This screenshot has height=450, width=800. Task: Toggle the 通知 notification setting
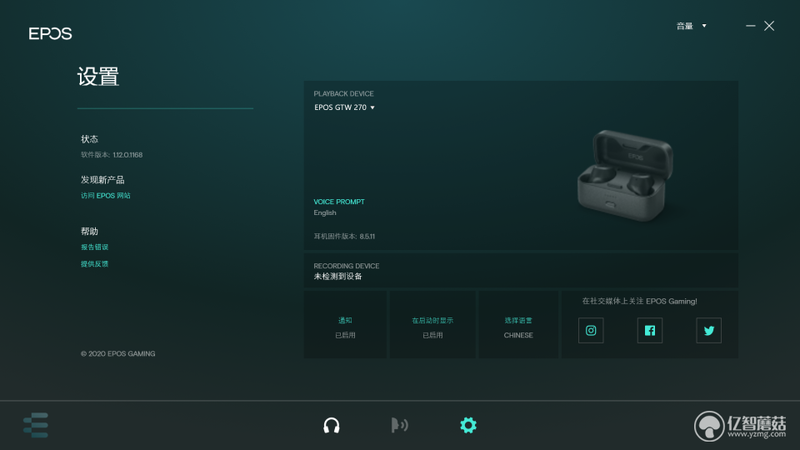(x=345, y=324)
